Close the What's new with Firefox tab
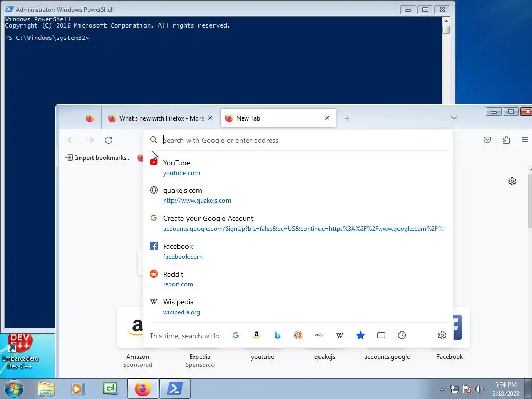 (210, 118)
